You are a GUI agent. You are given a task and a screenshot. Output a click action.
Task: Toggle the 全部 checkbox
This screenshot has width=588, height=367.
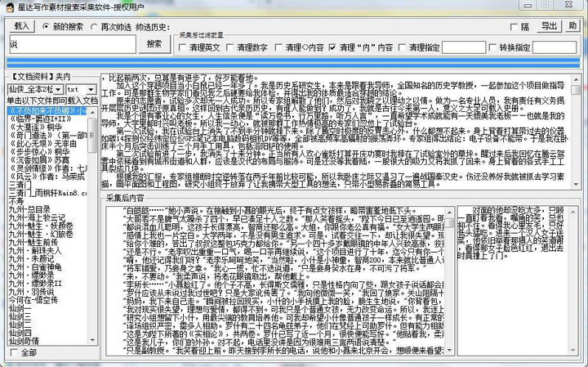coord(14,352)
